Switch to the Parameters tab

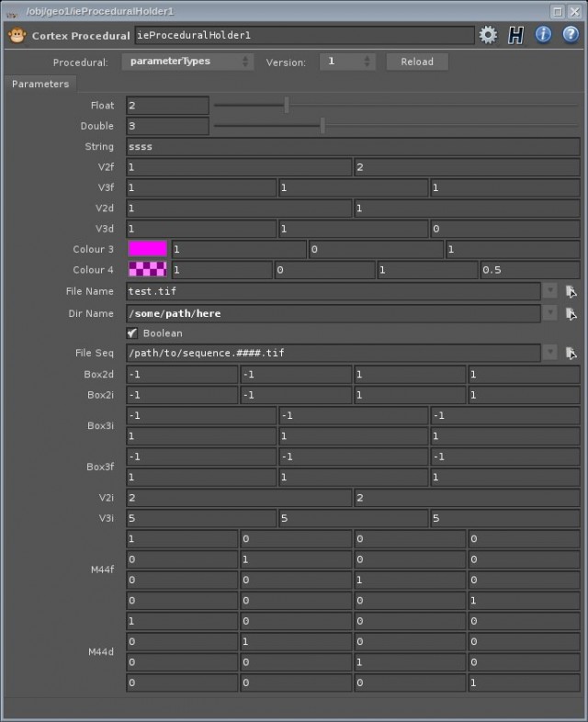[x=40, y=84]
